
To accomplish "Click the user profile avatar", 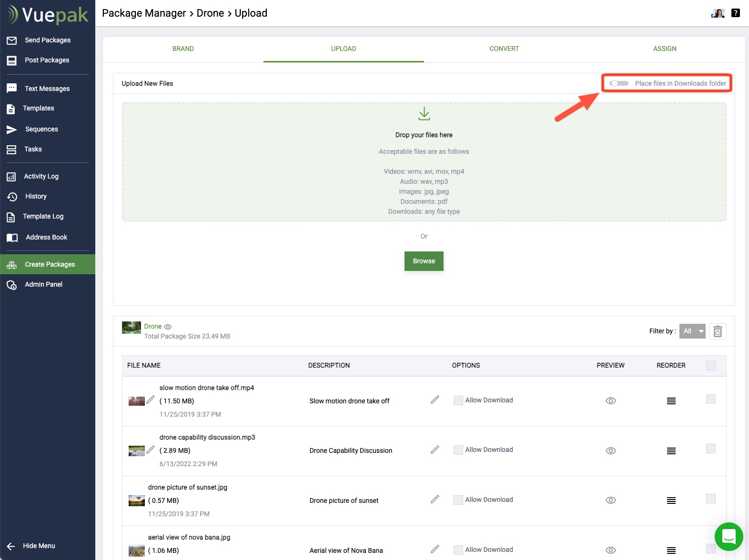I will (x=718, y=13).
